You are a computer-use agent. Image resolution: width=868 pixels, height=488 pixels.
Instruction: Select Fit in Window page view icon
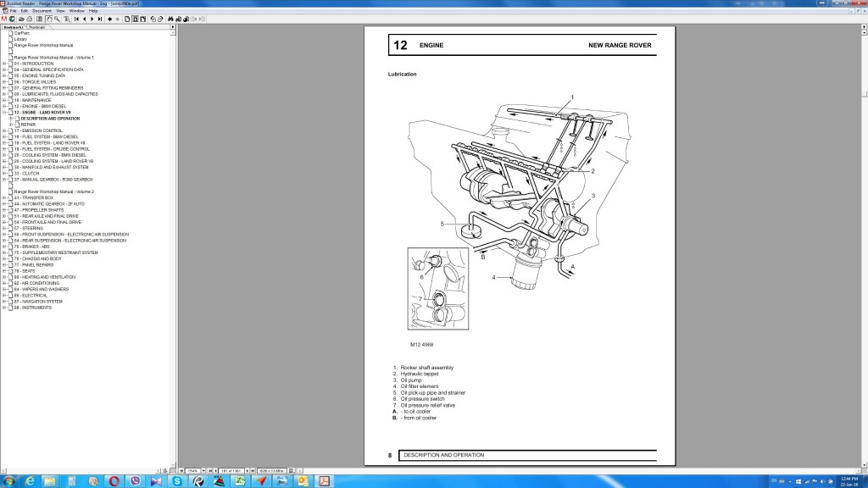(135, 19)
